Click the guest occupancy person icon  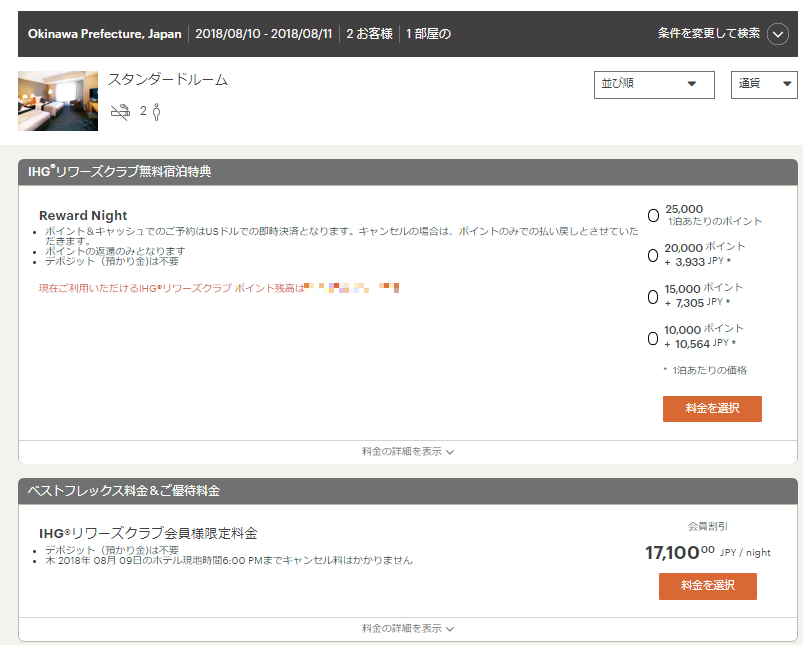click(x=156, y=111)
